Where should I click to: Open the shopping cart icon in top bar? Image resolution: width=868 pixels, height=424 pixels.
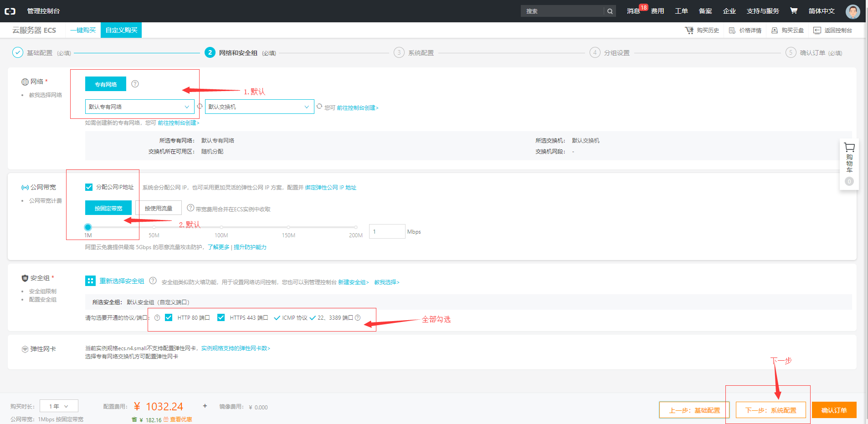point(794,10)
